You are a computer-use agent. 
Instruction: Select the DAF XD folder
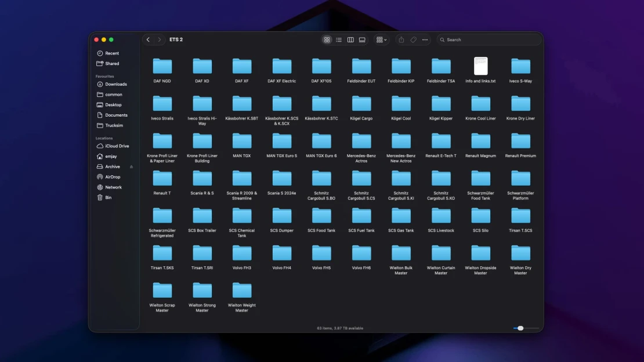click(x=202, y=66)
